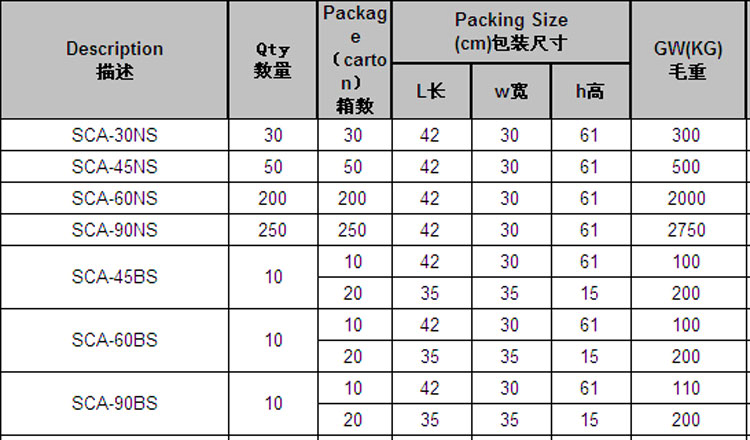Click the gross weight cell showing 500
The width and height of the screenshot is (750, 440).
[x=686, y=166]
